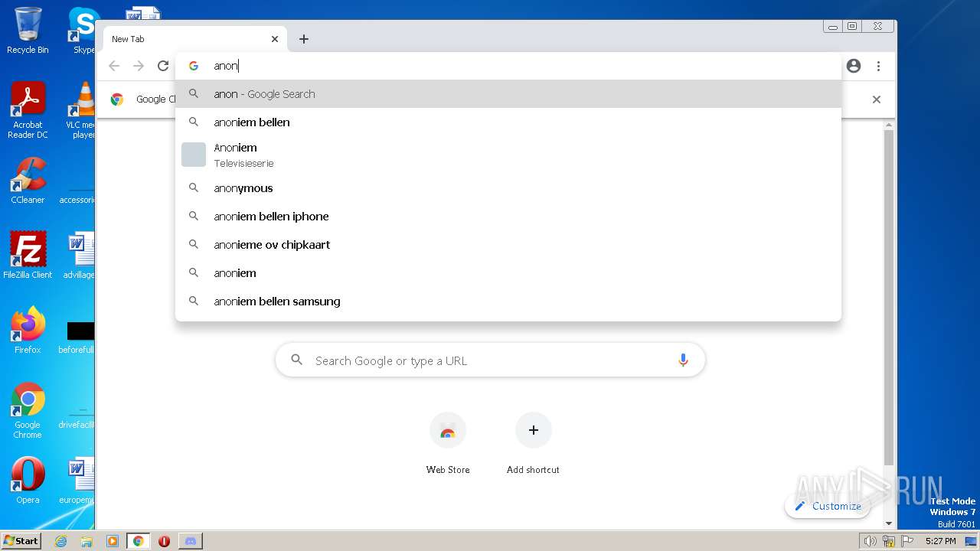Open FileZilla Client desktop icon
This screenshot has height=551, width=980.
coord(28,256)
